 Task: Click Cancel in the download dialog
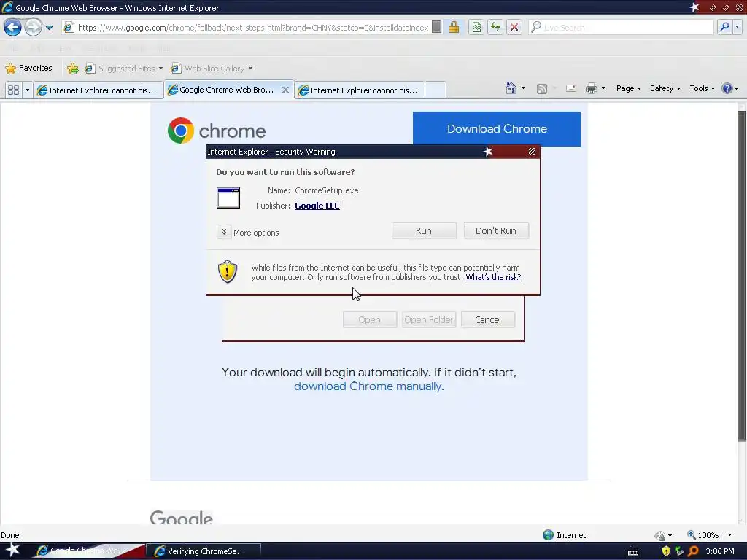pyautogui.click(x=488, y=320)
